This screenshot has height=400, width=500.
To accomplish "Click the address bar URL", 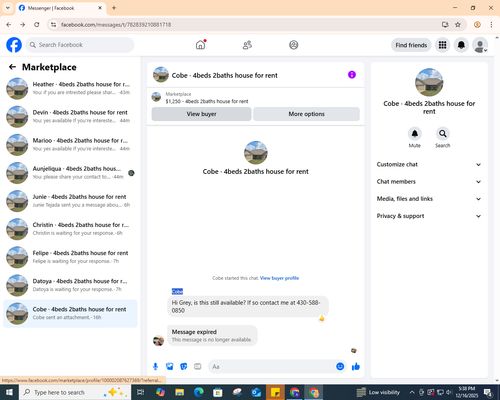I will (116, 25).
